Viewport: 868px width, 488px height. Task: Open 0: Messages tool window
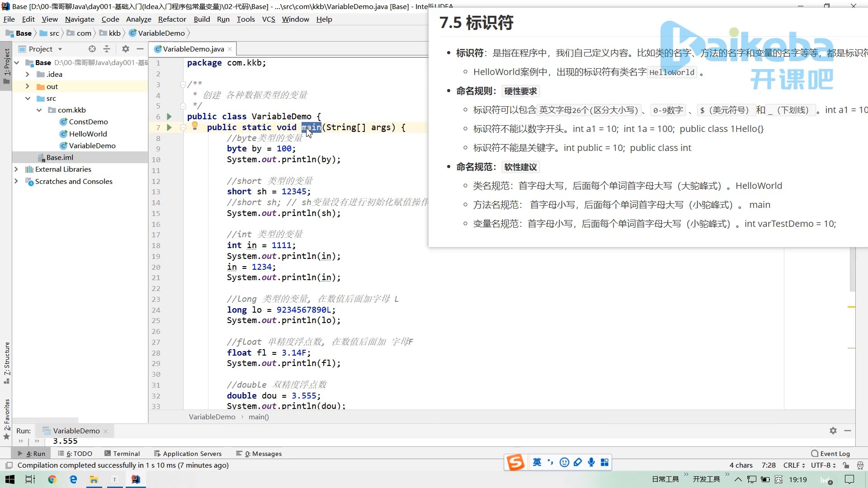(259, 454)
